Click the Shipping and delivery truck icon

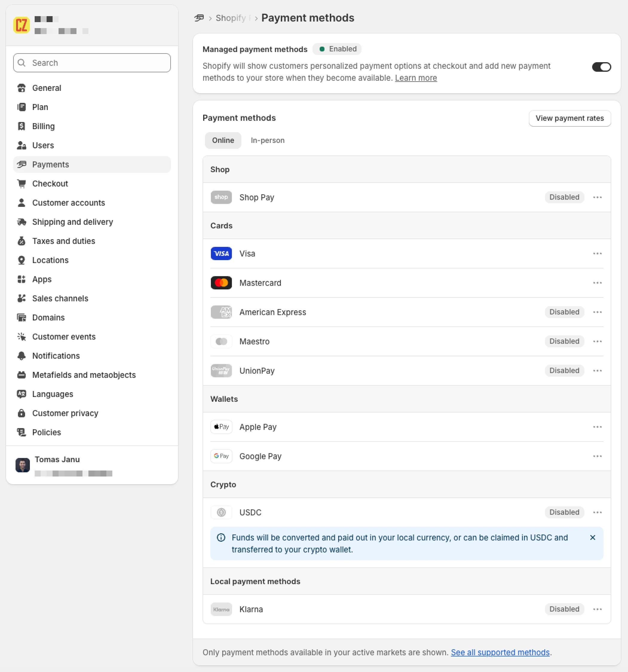21,222
